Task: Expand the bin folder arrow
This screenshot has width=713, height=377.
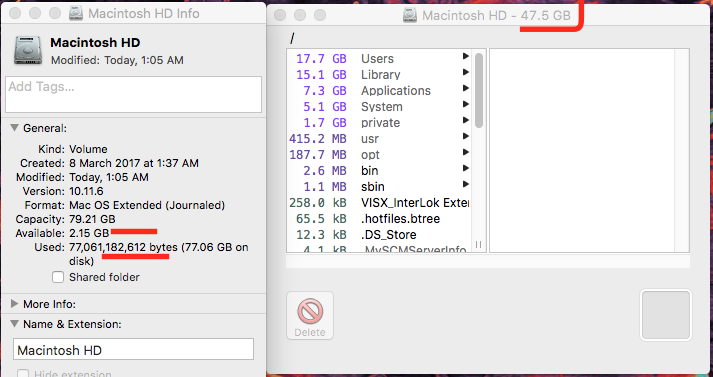Action: point(466,168)
